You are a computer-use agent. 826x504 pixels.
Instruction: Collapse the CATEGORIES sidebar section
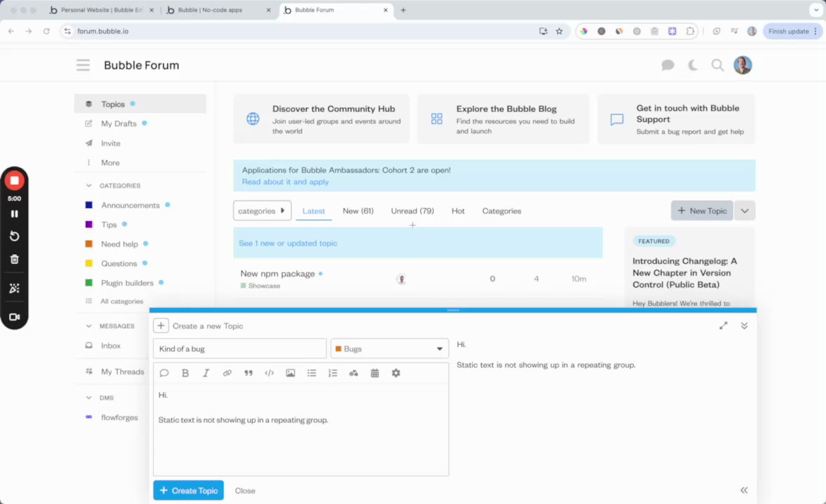pyautogui.click(x=88, y=185)
